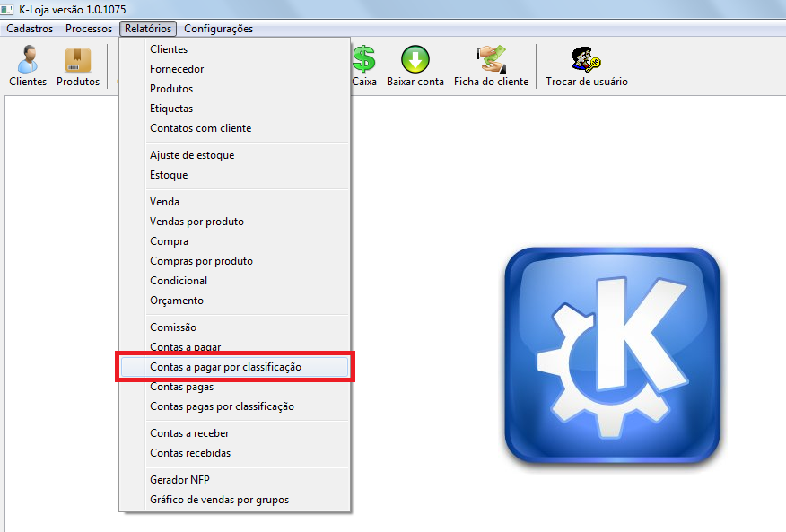Open Contatos com cliente report
The image size is (786, 532).
point(234,128)
